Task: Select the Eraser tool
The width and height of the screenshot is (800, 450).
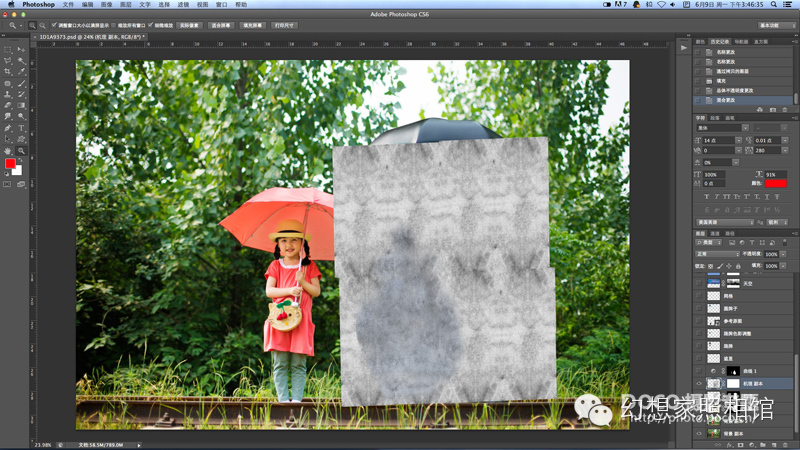Action: (x=8, y=106)
